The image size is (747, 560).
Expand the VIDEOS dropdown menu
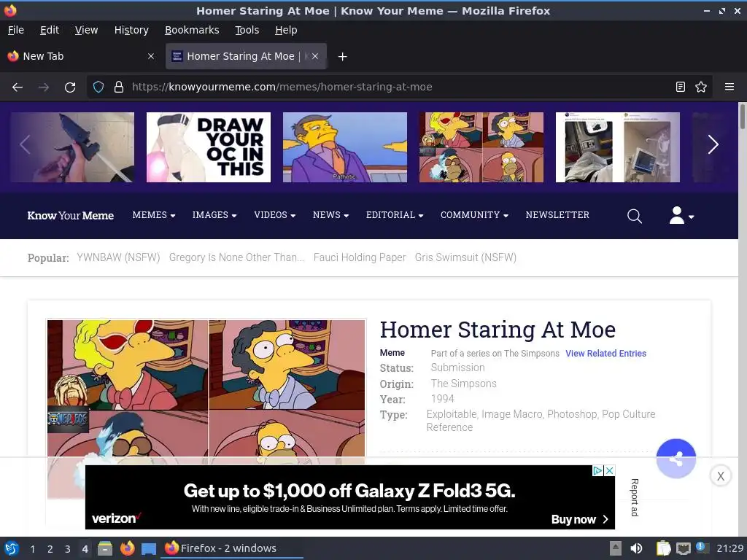275,215
